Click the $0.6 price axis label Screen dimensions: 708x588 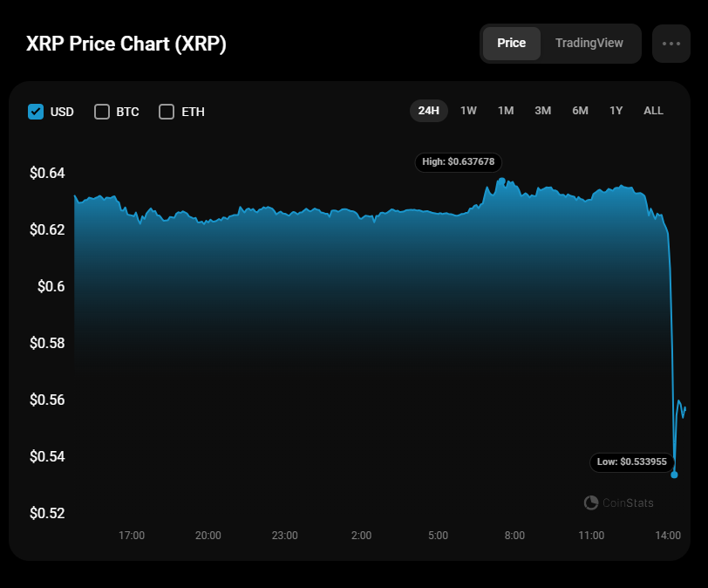(x=51, y=286)
